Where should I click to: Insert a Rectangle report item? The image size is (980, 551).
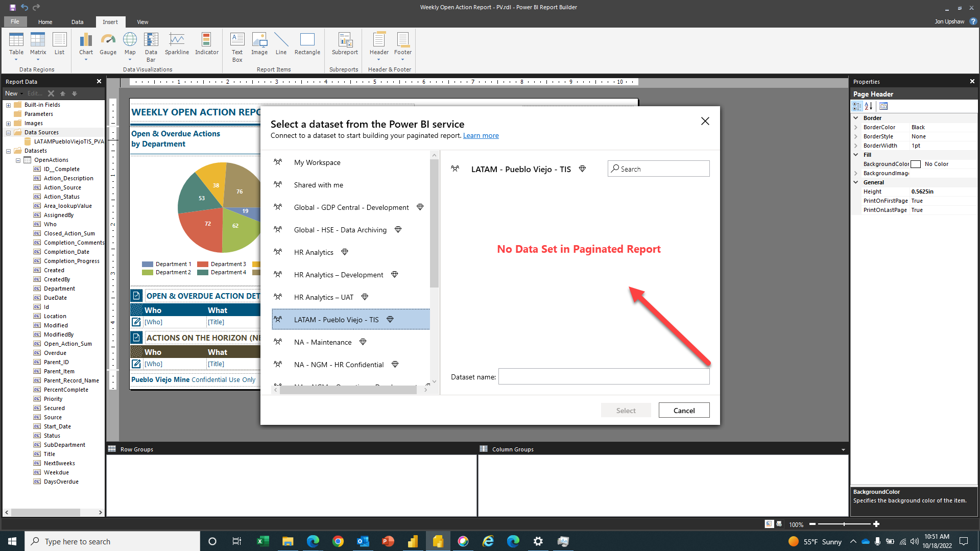pyautogui.click(x=307, y=44)
